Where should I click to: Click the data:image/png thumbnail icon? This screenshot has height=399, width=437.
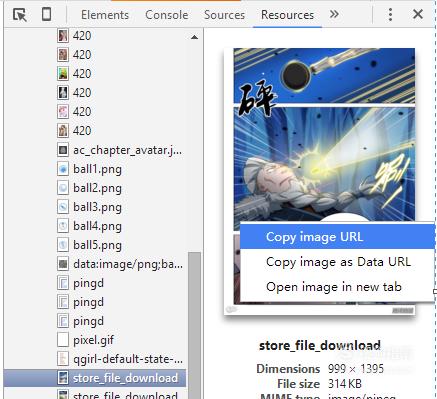pyautogui.click(x=63, y=264)
